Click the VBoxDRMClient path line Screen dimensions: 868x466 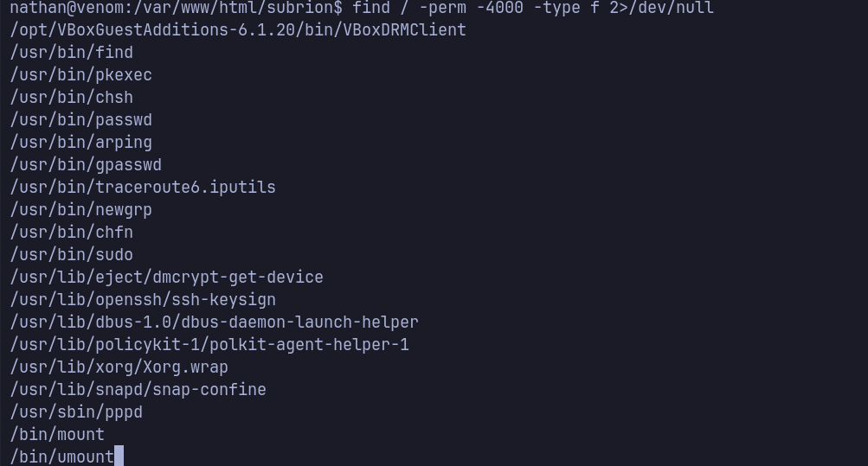pyautogui.click(x=238, y=30)
